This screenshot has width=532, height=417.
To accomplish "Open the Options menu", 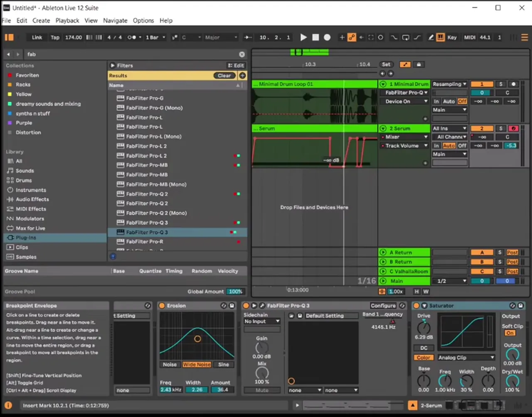I will pyautogui.click(x=143, y=20).
